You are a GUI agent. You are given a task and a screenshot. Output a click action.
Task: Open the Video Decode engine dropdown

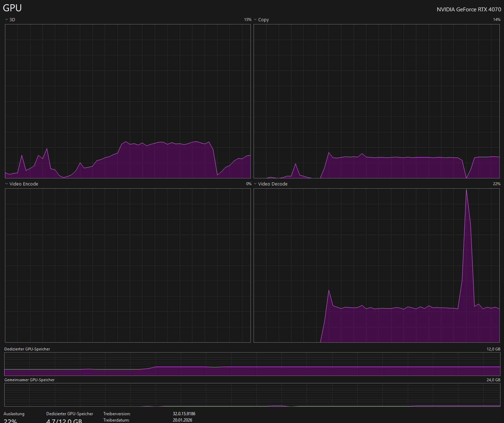270,184
